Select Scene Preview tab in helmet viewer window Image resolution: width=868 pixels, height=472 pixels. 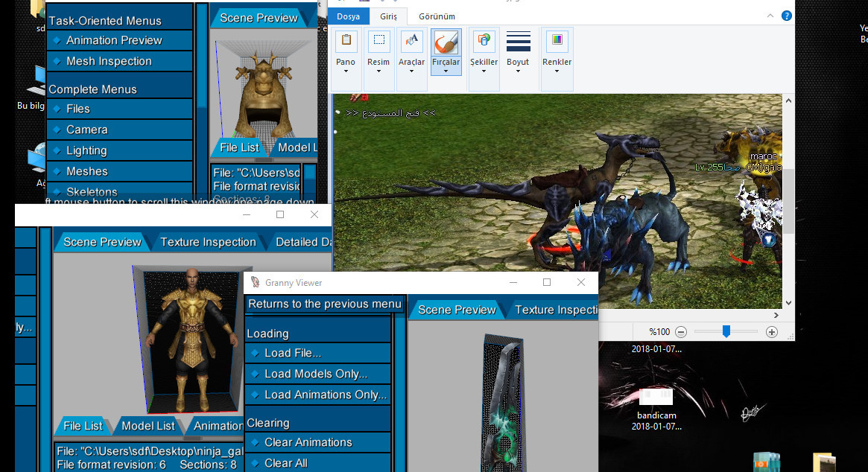point(259,18)
